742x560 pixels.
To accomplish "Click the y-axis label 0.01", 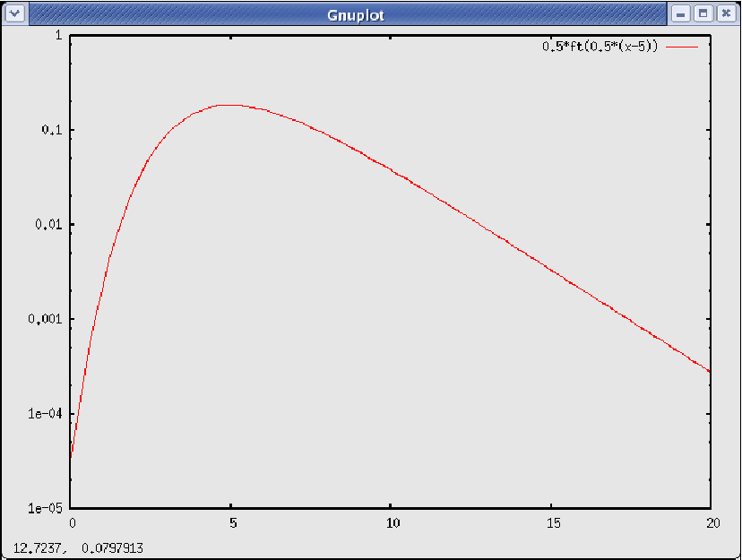I will click(48, 224).
